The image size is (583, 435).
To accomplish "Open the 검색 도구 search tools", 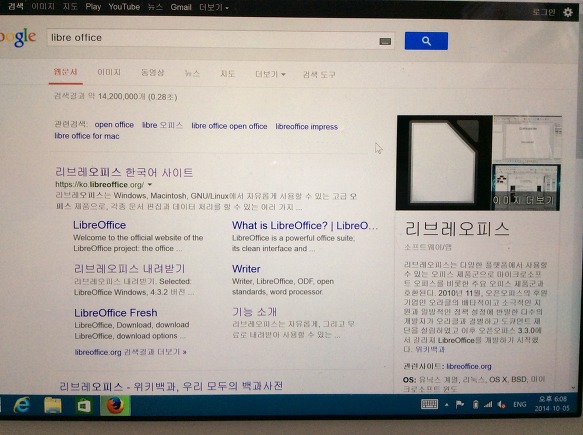I will tap(319, 74).
